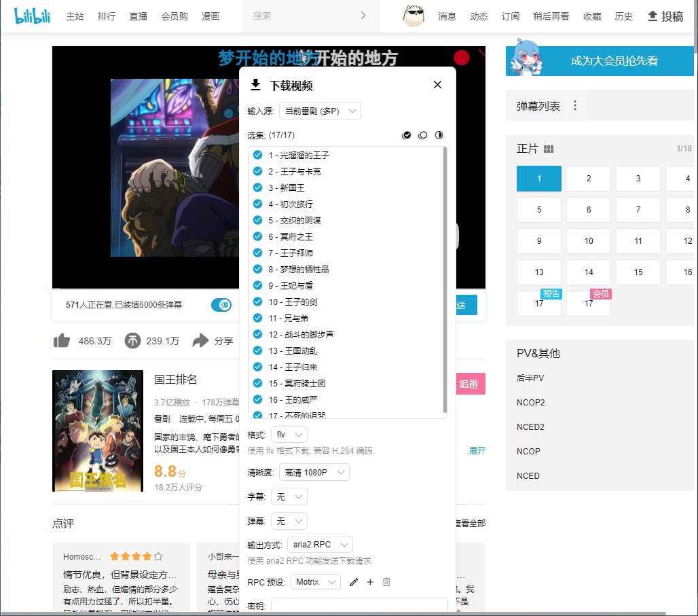Image resolution: width=698 pixels, height=616 pixels.
Task: Select episode 10 in 正片 list
Action: (x=589, y=240)
